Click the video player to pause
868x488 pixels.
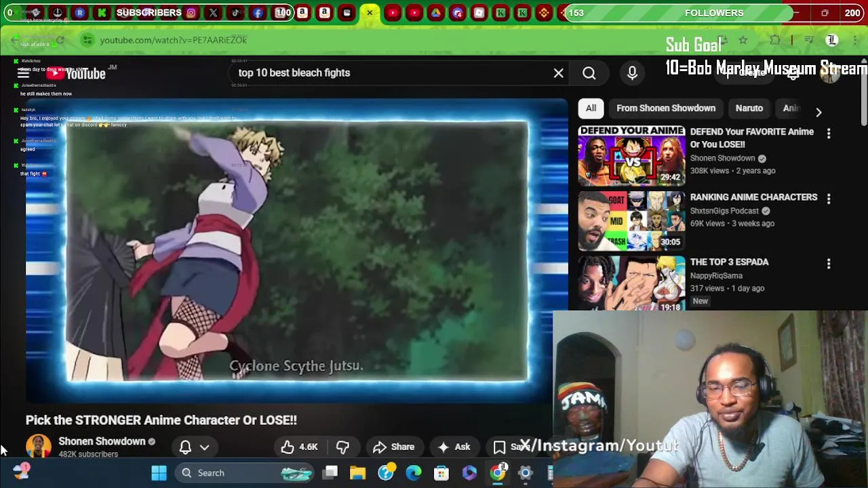[x=297, y=251]
